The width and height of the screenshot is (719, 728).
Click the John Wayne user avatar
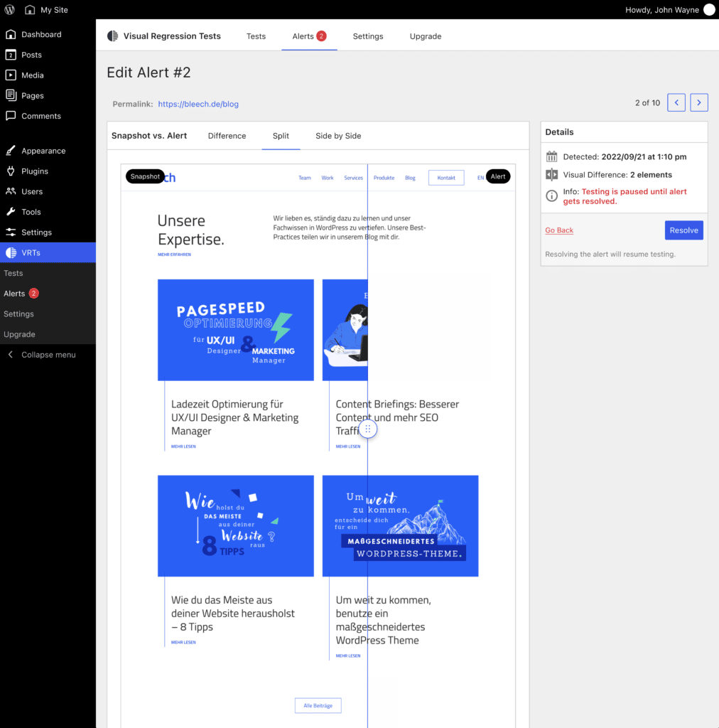(x=708, y=10)
